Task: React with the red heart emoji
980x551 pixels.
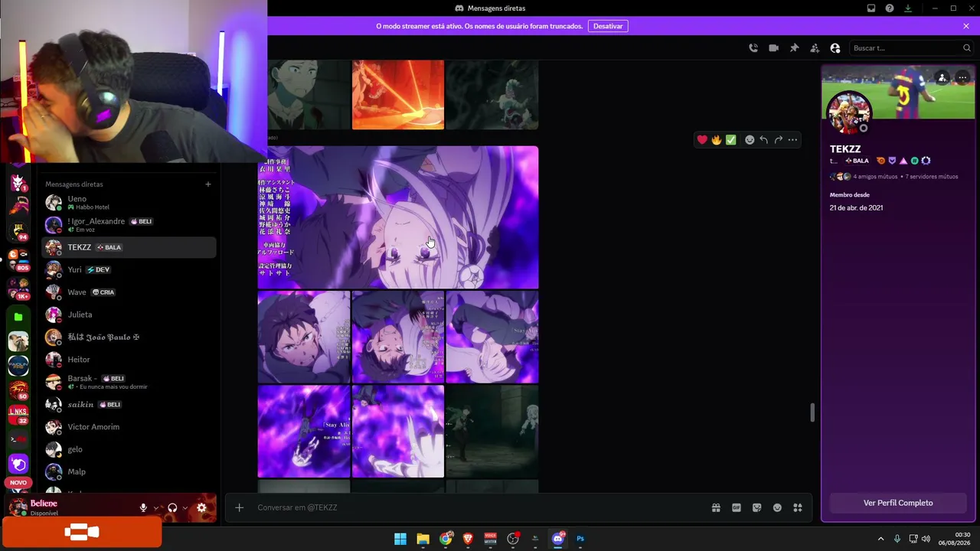Action: pos(702,140)
